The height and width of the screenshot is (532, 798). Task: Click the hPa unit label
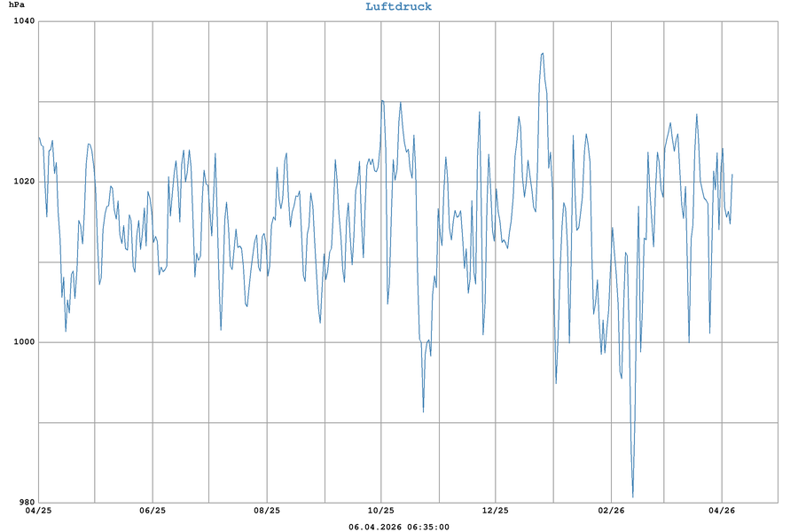coord(17,7)
